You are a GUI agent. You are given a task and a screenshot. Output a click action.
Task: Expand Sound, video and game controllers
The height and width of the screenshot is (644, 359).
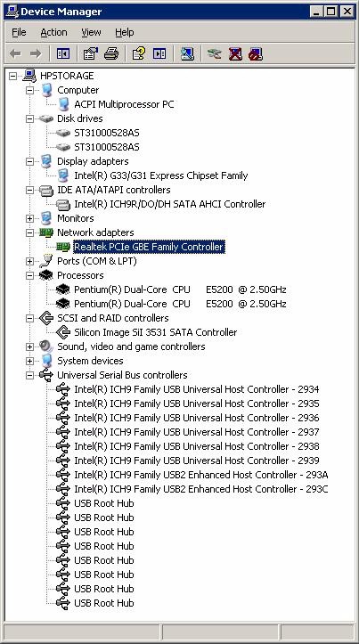point(29,346)
